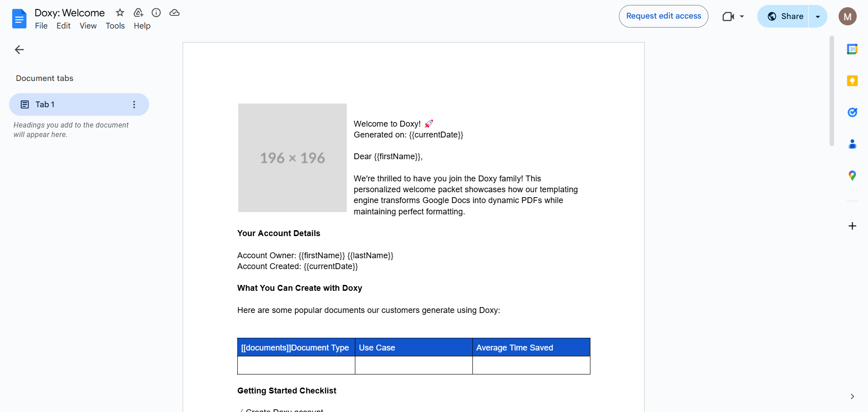Collapse the document tabs panel with back arrow

click(x=19, y=50)
